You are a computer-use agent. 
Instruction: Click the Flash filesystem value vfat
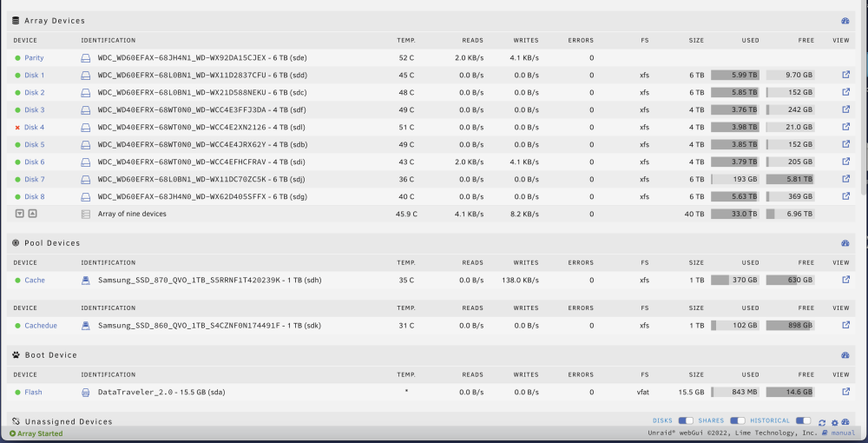642,392
